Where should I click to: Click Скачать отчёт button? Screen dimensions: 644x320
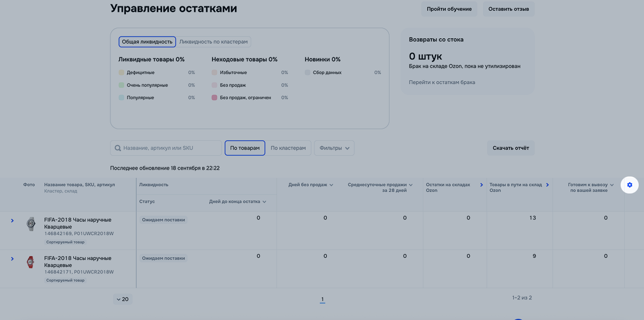pos(511,148)
